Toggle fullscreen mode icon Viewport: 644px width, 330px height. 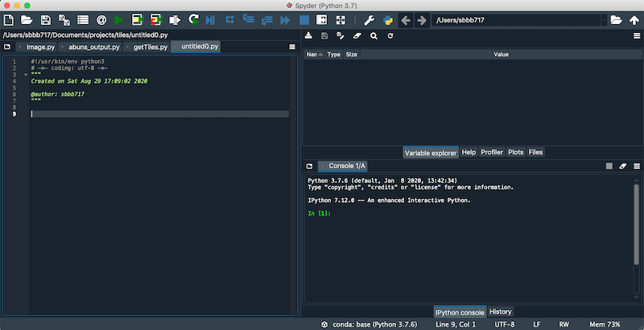point(341,19)
